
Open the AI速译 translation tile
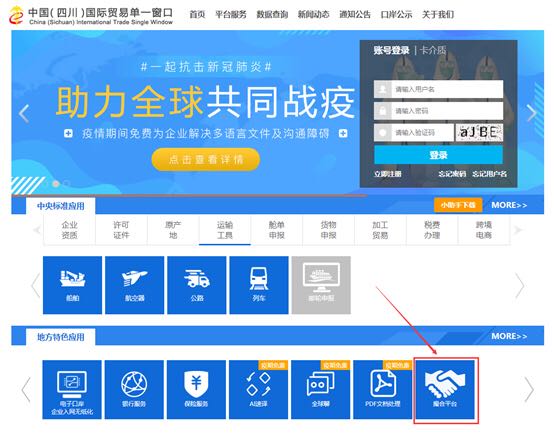pos(258,390)
